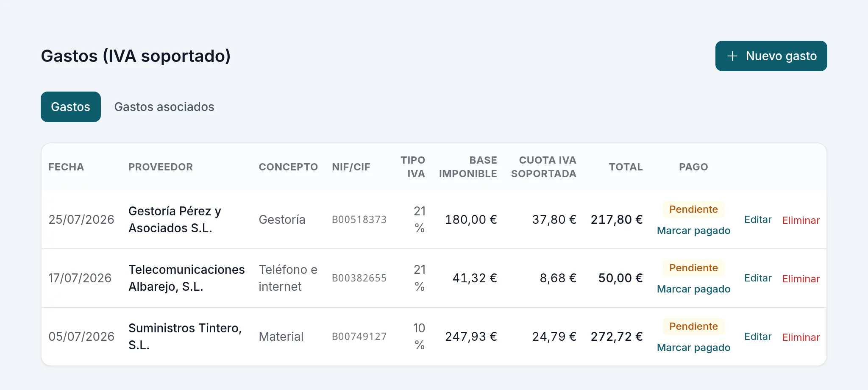The image size is (868, 390).
Task: Delete the Gestoría Pérez y Asociados expense
Action: [801, 220]
